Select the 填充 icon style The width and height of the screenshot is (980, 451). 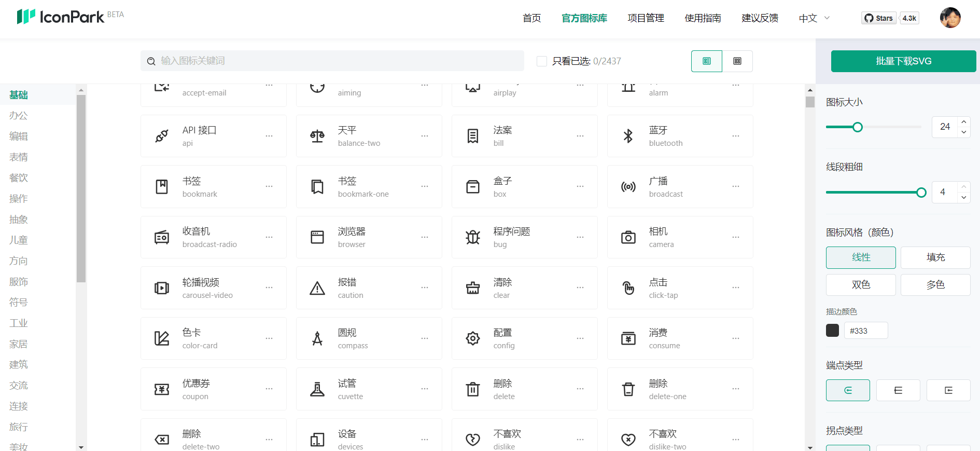click(x=935, y=257)
